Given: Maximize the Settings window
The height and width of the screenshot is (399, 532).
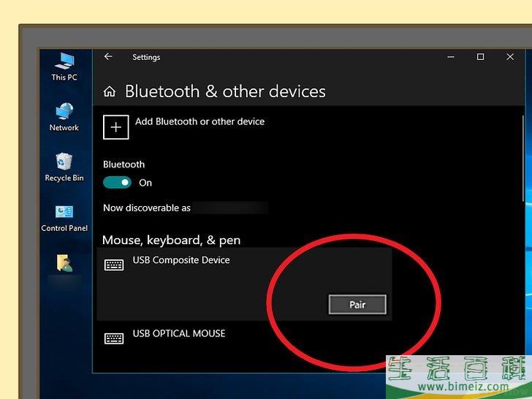Looking at the screenshot, I should pyautogui.click(x=480, y=57).
